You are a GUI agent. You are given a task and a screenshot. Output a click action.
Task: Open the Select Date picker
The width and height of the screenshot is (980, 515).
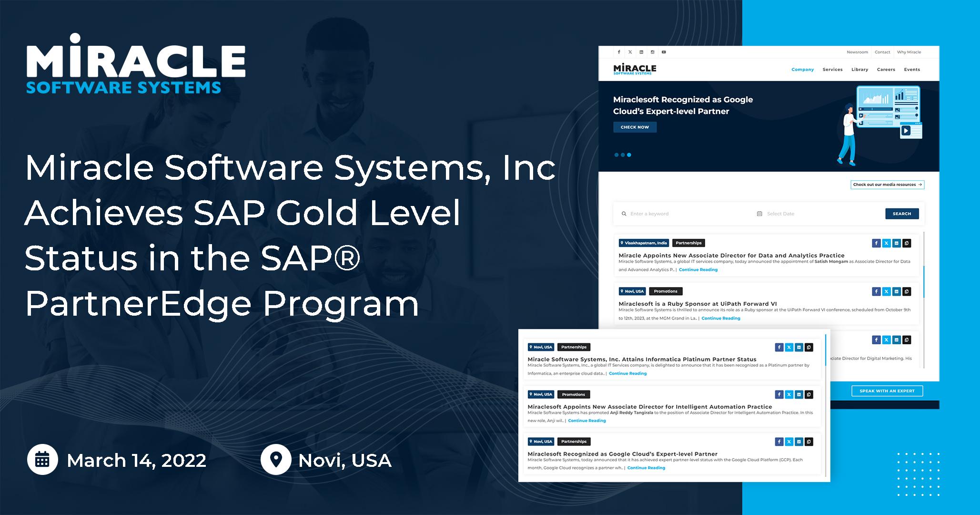780,214
